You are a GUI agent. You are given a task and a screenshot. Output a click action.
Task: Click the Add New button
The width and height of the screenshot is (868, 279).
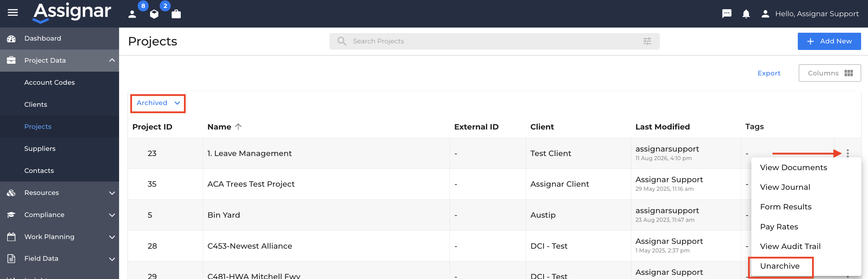829,41
